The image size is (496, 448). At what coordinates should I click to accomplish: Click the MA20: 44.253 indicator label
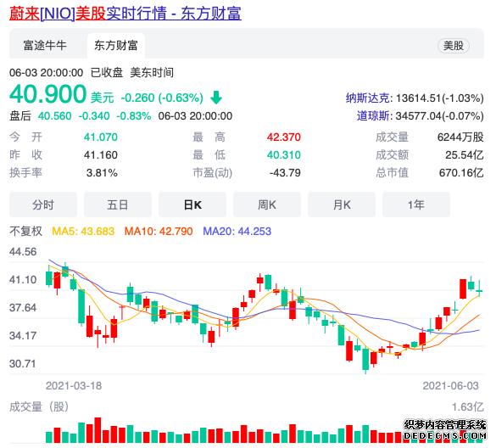click(x=237, y=231)
